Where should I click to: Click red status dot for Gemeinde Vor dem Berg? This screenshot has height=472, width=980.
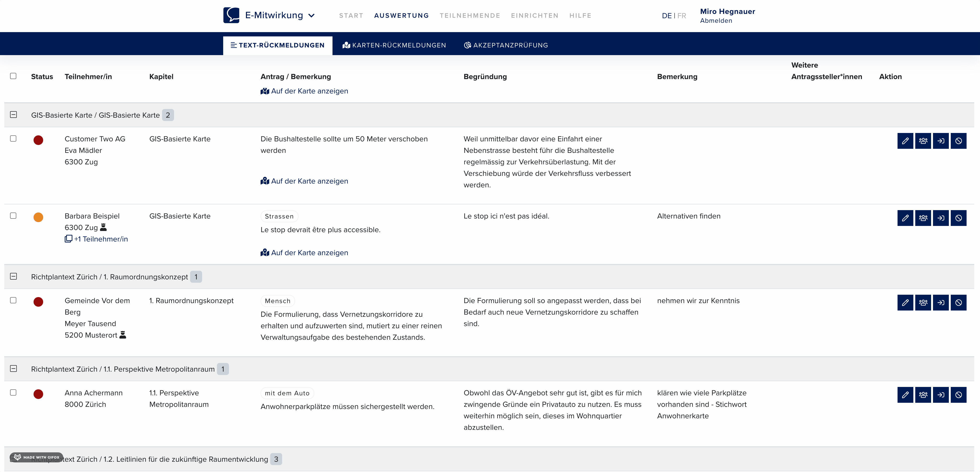click(38, 302)
